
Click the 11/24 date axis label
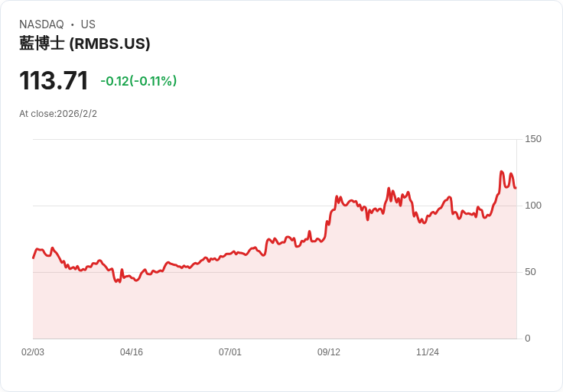pos(428,352)
